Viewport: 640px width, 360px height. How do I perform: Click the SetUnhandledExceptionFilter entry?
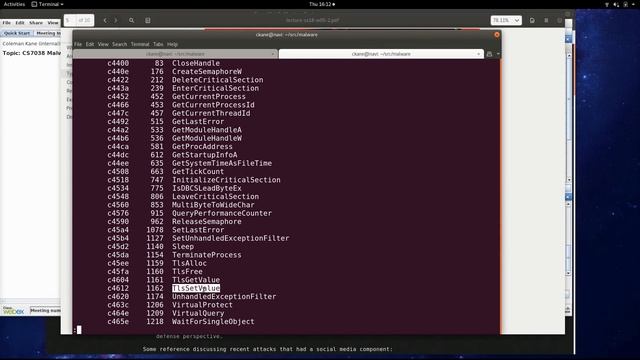pos(231,238)
